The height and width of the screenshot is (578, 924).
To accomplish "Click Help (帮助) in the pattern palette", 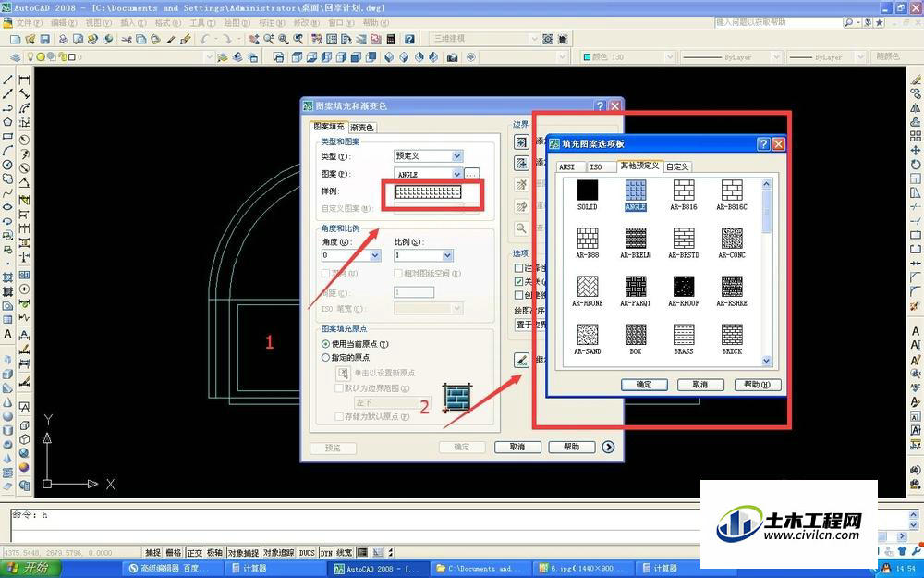I will pyautogui.click(x=758, y=385).
